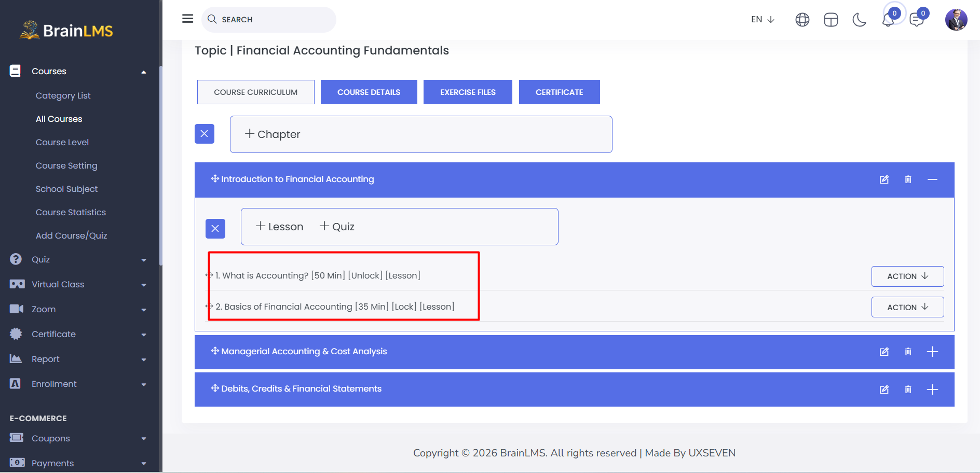This screenshot has height=473, width=980.
Task: Open Add Course/Quiz in sidebar
Action: [71, 235]
